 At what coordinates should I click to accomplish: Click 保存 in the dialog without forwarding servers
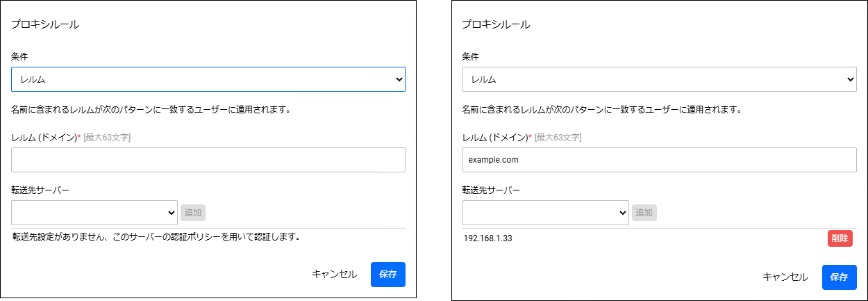(388, 275)
